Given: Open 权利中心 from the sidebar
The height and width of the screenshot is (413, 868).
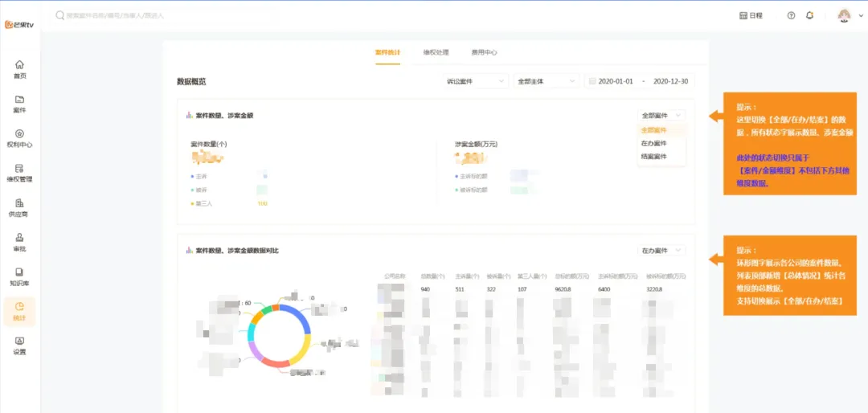Looking at the screenshot, I should 20,138.
